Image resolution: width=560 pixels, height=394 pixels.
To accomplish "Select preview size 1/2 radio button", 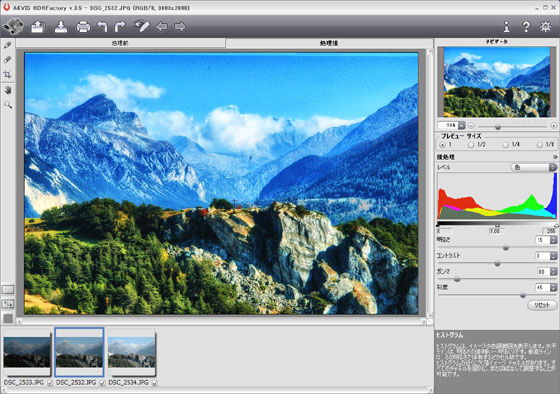I will (x=471, y=145).
